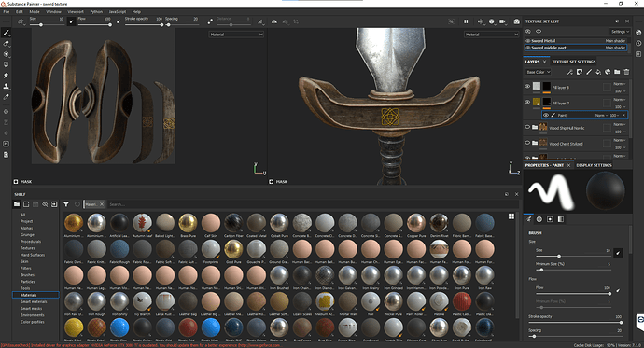Open Texture Set List Settings dropdown
The image size is (644, 348).
[620, 32]
